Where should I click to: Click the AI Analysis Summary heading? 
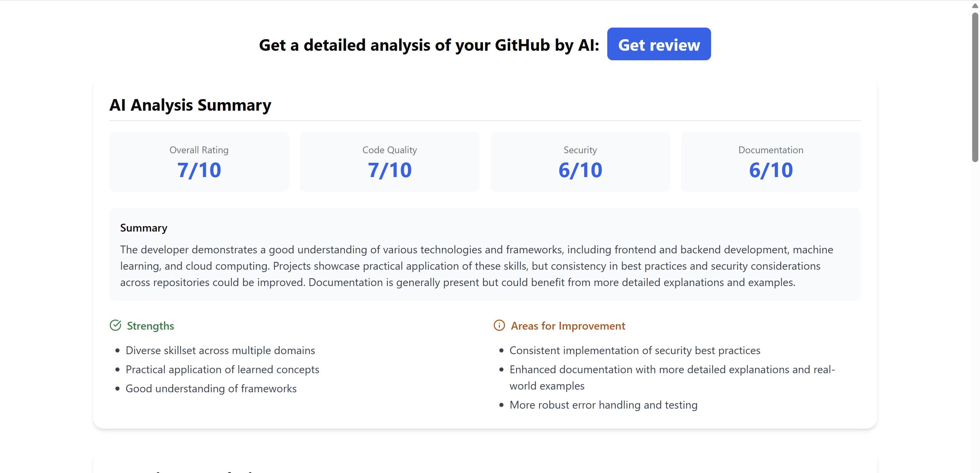[x=190, y=105]
